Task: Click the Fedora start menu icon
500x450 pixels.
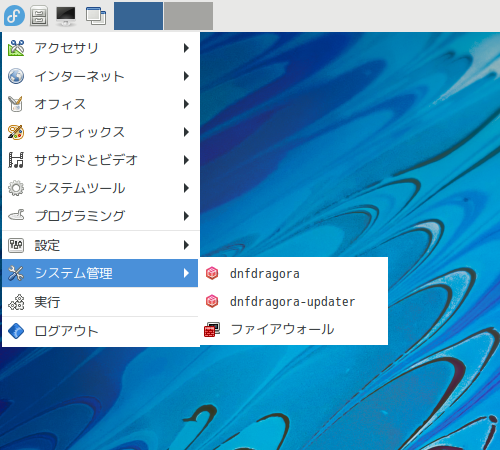Action: tap(14, 16)
